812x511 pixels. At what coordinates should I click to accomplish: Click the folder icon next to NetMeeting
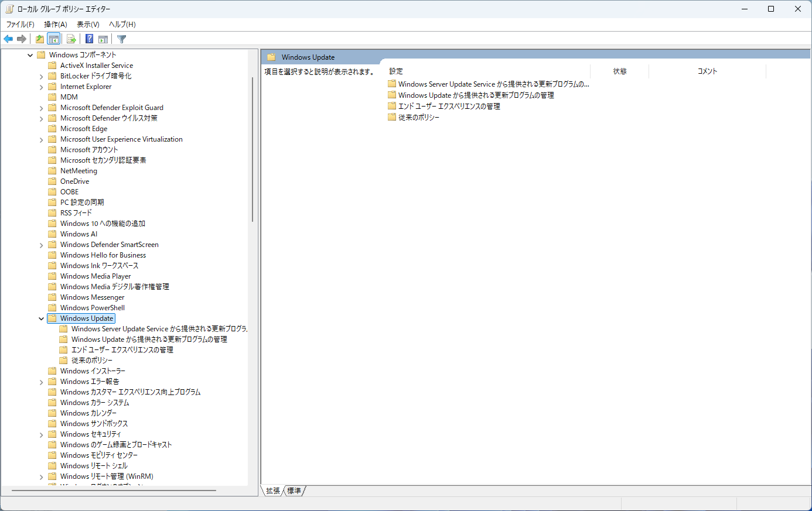click(52, 171)
